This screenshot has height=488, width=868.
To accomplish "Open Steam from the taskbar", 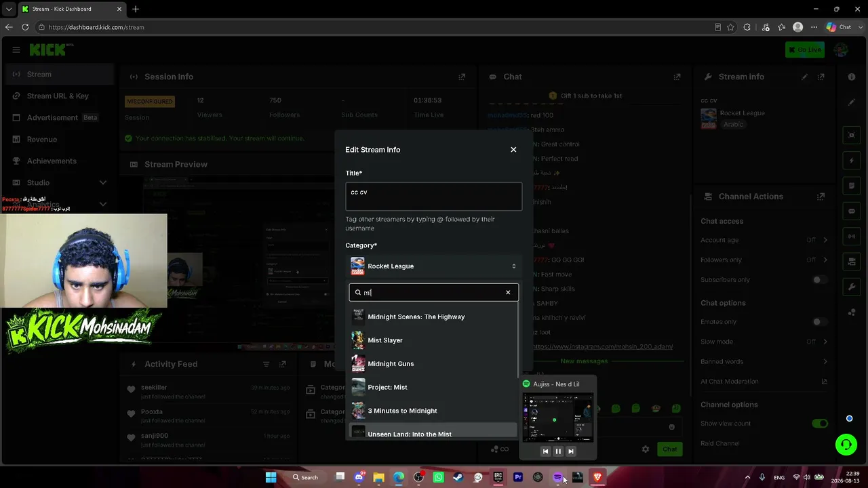I will tap(458, 477).
